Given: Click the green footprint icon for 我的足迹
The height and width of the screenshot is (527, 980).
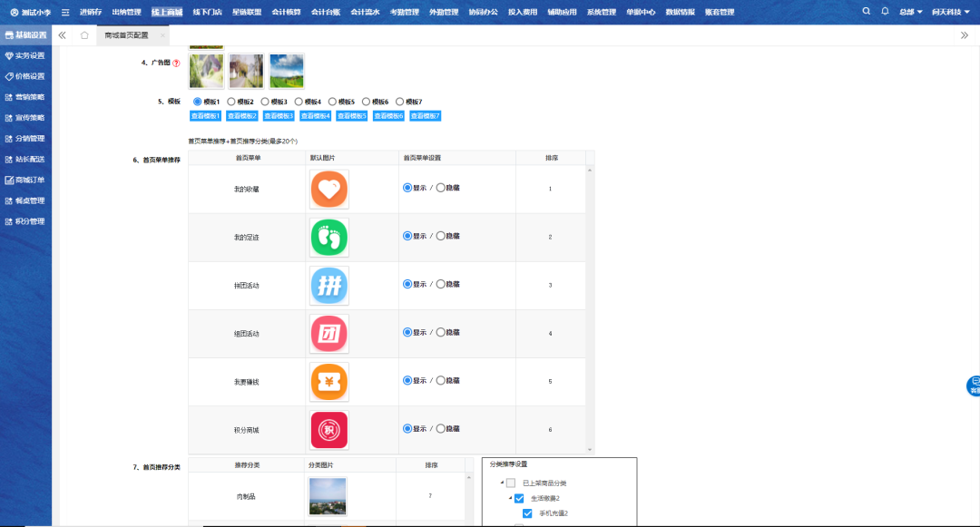Looking at the screenshot, I should point(329,237).
